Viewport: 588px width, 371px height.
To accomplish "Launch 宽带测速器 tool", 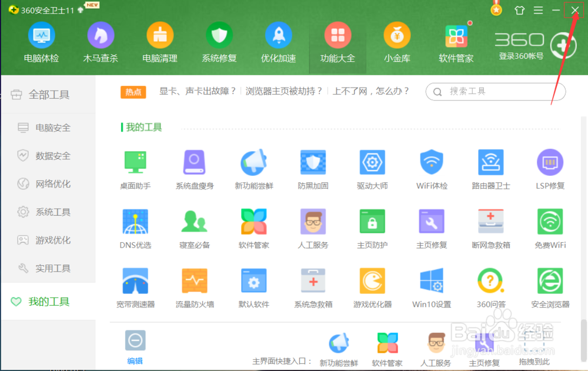I will click(135, 288).
